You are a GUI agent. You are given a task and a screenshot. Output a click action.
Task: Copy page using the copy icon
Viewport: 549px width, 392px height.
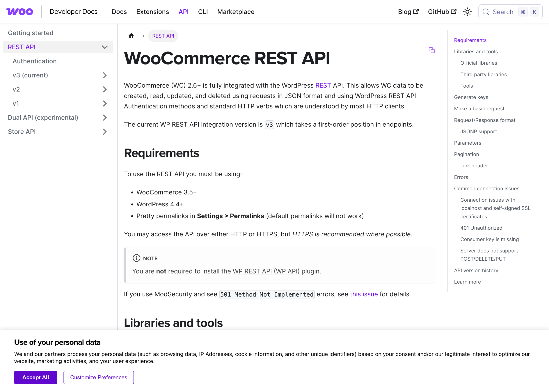click(x=431, y=50)
